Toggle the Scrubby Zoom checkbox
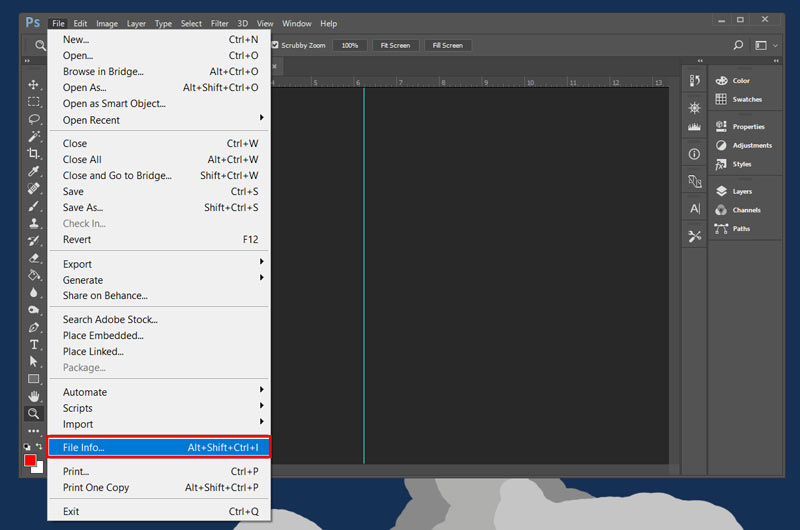Viewport: 800px width, 530px height. pyautogui.click(x=275, y=45)
